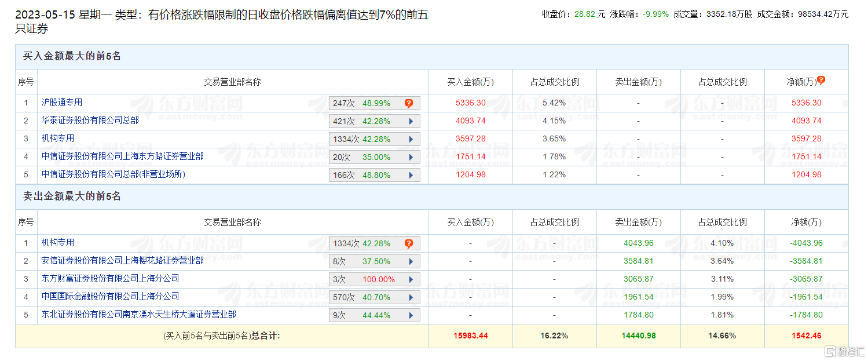Viewport: 868px width, 361px height.
Task: Click closing price value 28.82
Action: (x=584, y=14)
